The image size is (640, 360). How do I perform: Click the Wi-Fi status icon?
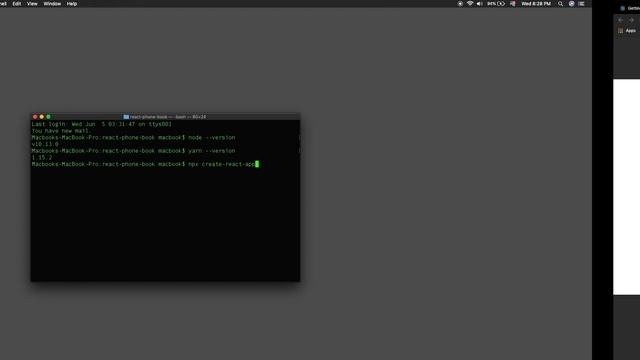tap(470, 4)
